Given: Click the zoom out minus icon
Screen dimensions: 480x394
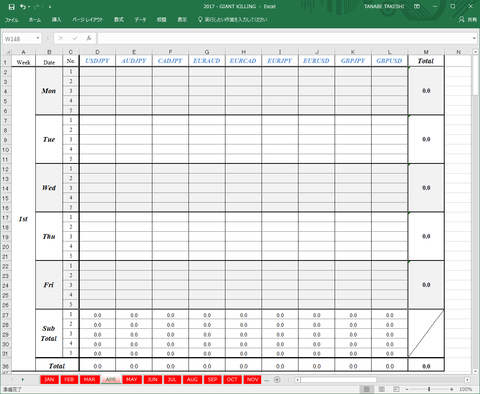Looking at the screenshot, I should point(407,389).
